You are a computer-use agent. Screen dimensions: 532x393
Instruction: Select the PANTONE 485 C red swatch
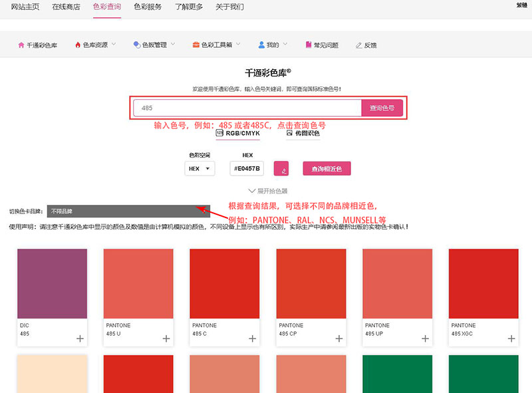pos(224,283)
